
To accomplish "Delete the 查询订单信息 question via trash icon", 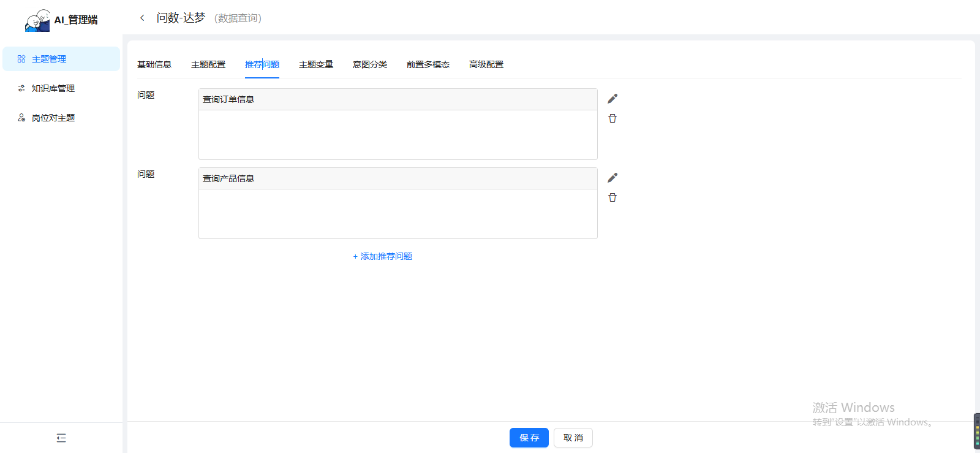I will coord(612,118).
